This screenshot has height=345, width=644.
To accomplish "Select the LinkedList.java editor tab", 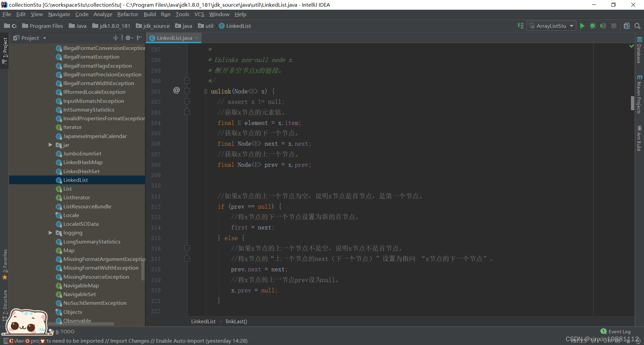I will pyautogui.click(x=173, y=38).
